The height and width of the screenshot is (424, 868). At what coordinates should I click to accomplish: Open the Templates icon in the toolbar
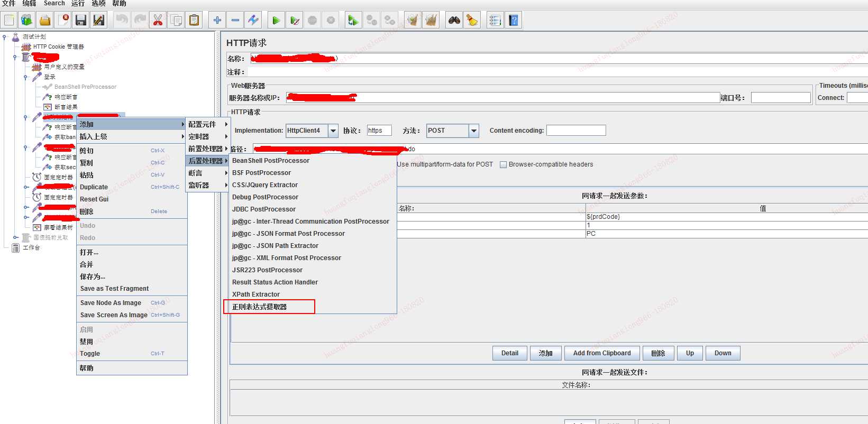[26, 20]
